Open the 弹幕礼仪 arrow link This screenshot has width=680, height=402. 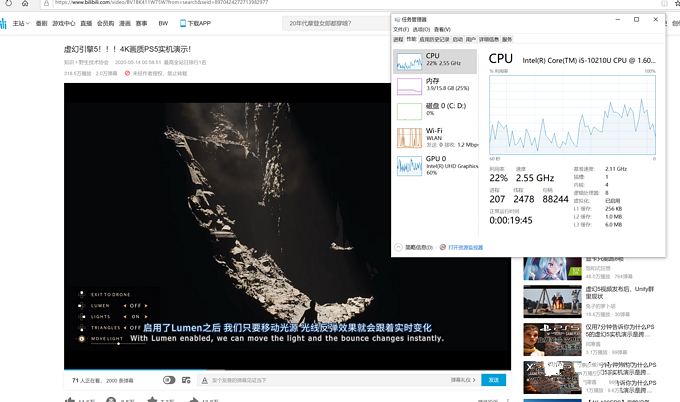click(x=463, y=380)
